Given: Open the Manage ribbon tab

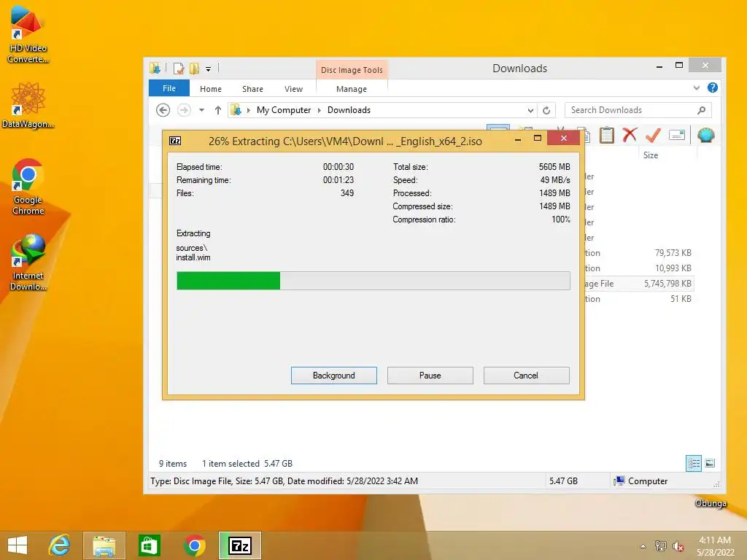Looking at the screenshot, I should 352,89.
